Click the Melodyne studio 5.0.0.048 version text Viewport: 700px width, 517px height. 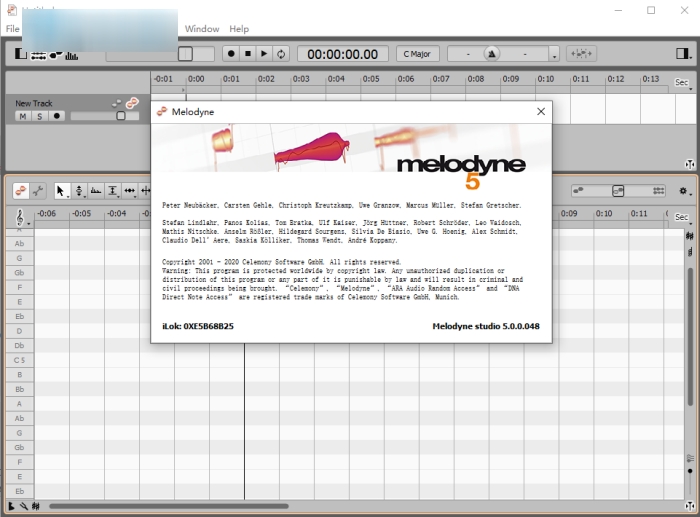(x=486, y=326)
